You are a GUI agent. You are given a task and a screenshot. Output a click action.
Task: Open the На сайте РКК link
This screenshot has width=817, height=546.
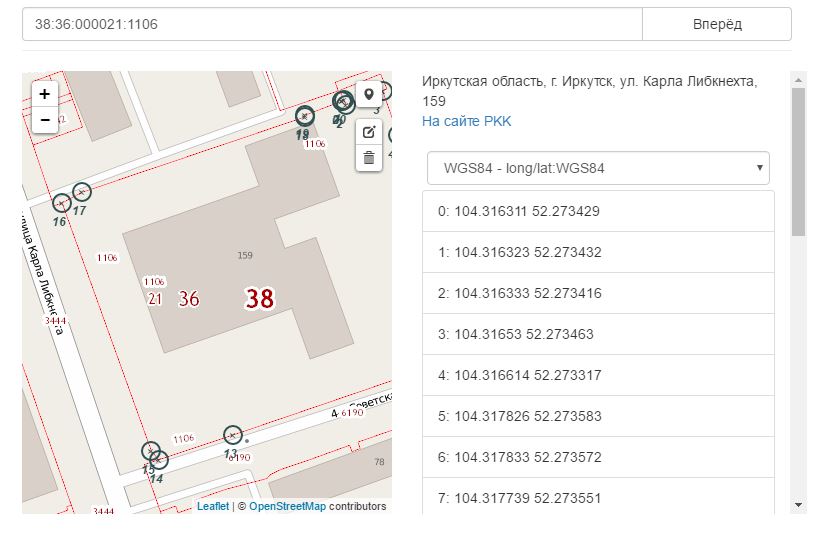(466, 121)
